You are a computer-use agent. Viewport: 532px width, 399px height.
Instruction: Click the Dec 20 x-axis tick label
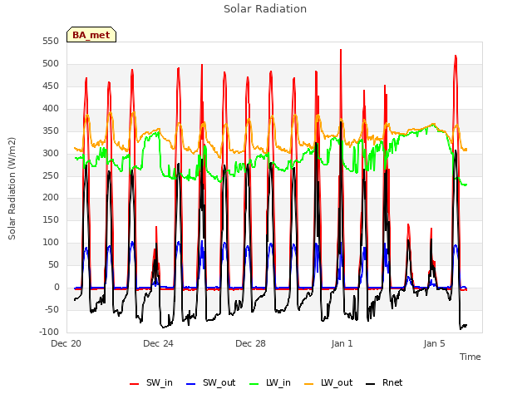[x=66, y=343]
